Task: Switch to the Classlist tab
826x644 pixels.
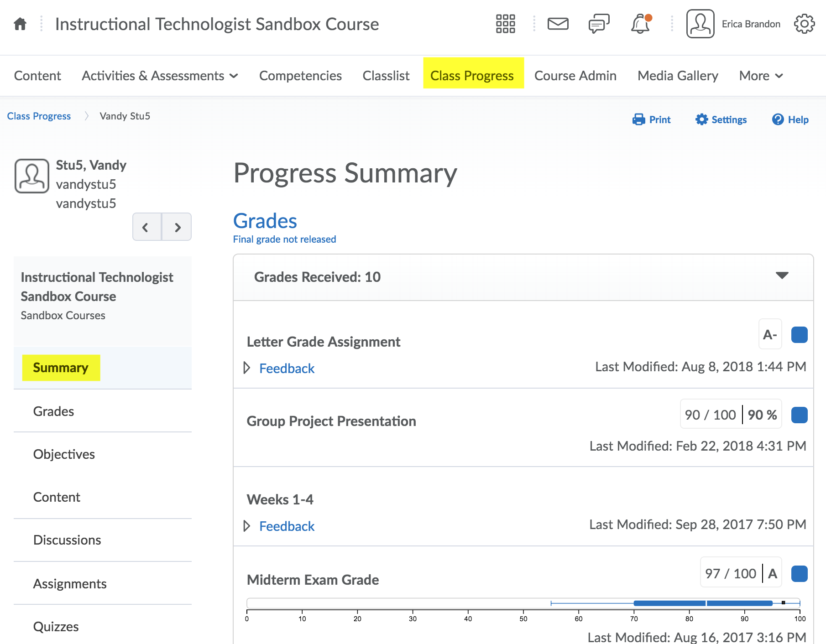Action: pyautogui.click(x=386, y=76)
